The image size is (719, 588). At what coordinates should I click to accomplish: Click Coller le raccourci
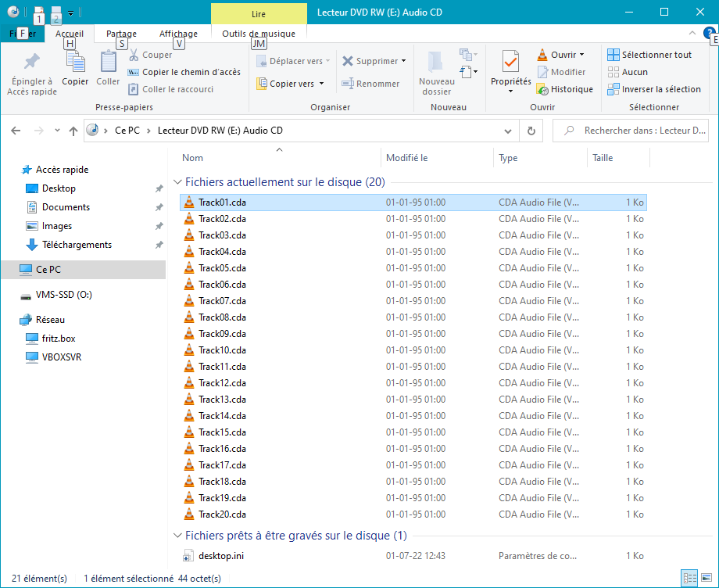tap(171, 89)
